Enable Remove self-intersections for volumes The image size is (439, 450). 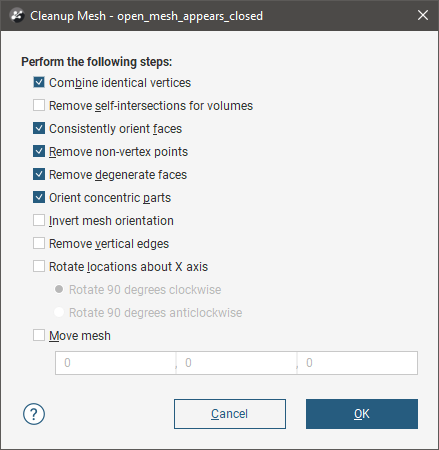click(x=39, y=105)
